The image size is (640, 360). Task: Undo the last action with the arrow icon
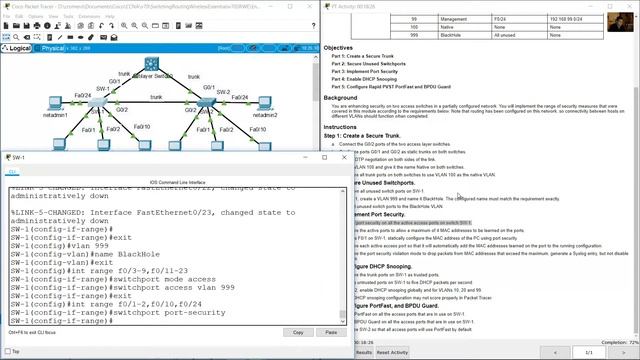(101, 26)
